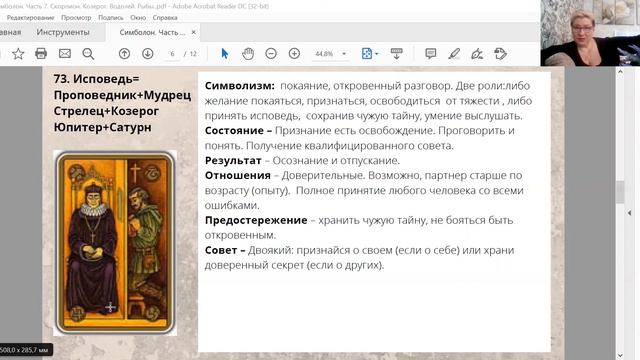Open the find text magnifier

pos(88,53)
